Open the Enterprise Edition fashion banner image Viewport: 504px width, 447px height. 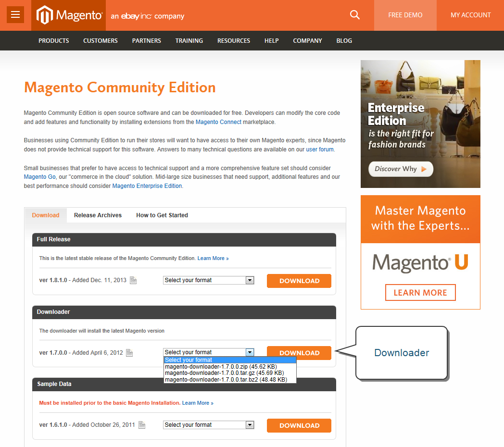click(420, 124)
